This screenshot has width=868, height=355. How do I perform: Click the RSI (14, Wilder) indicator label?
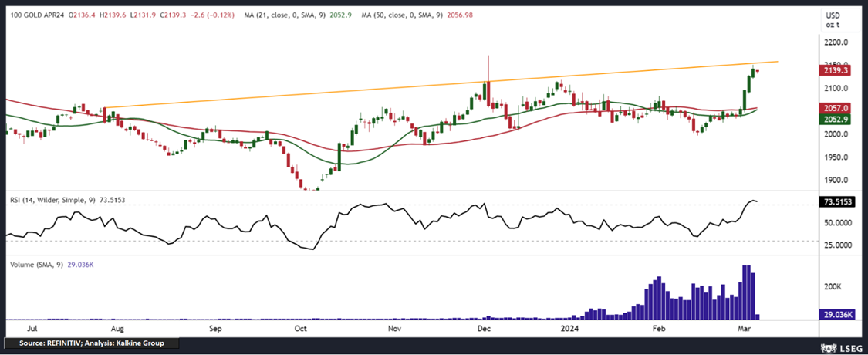click(x=51, y=200)
